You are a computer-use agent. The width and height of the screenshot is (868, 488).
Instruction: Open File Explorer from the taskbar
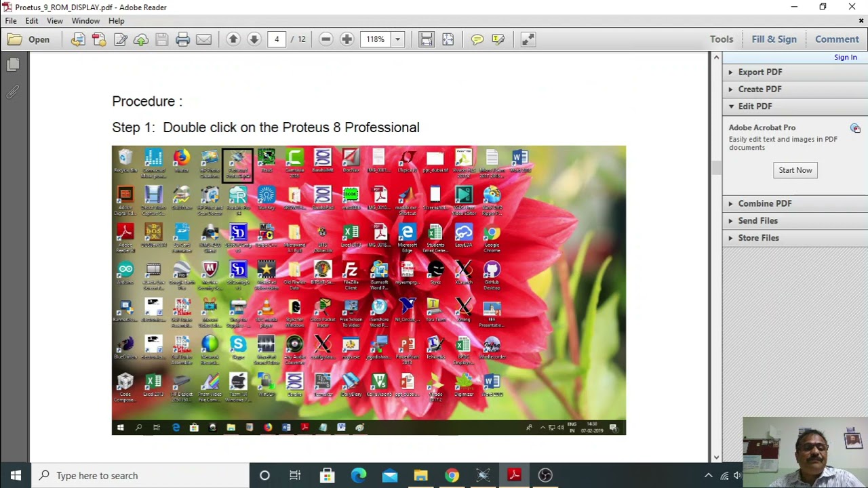(x=420, y=476)
